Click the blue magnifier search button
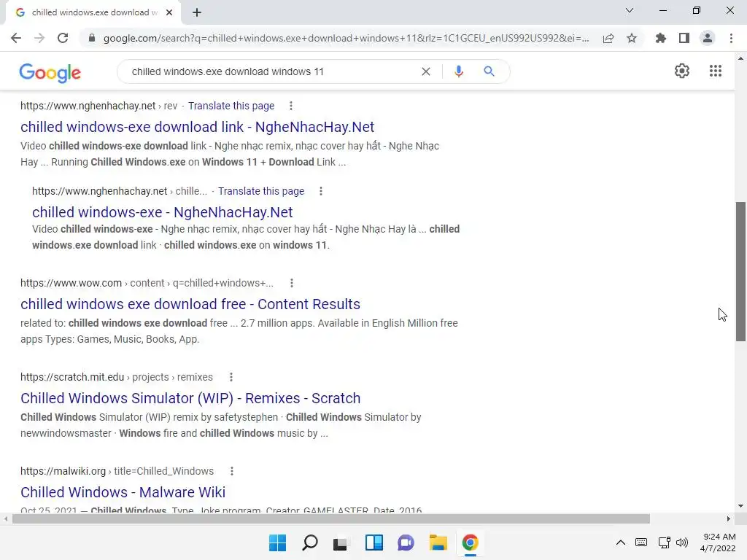The height and width of the screenshot is (560, 747). [489, 71]
